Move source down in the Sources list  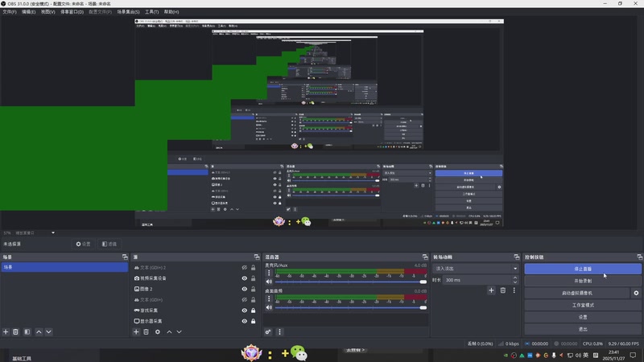179,331
